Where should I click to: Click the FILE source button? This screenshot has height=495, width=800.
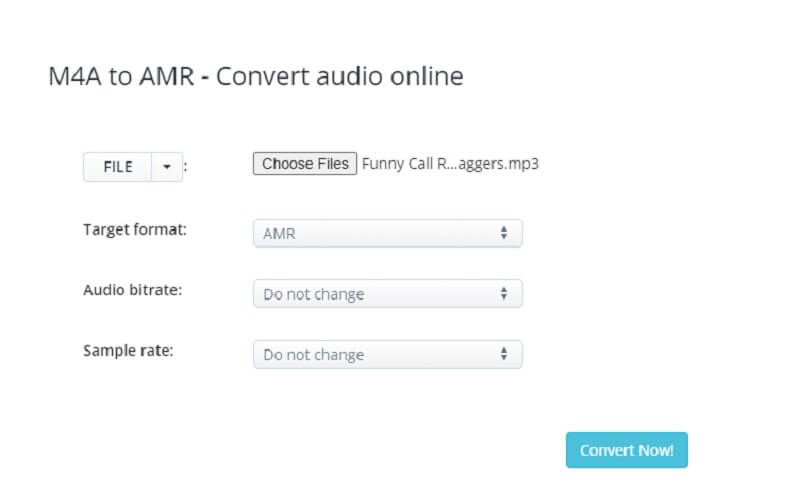point(117,167)
